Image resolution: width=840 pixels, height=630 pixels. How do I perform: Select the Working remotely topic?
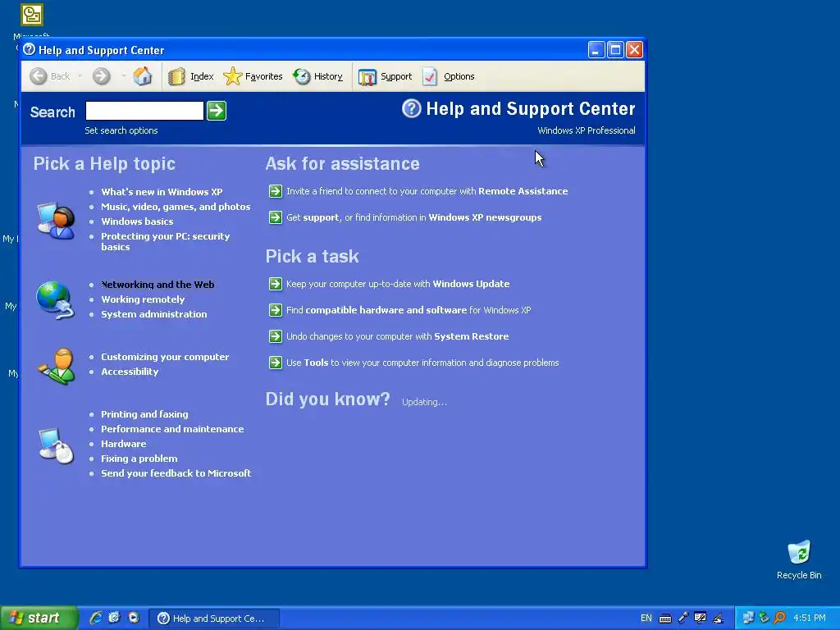(143, 299)
